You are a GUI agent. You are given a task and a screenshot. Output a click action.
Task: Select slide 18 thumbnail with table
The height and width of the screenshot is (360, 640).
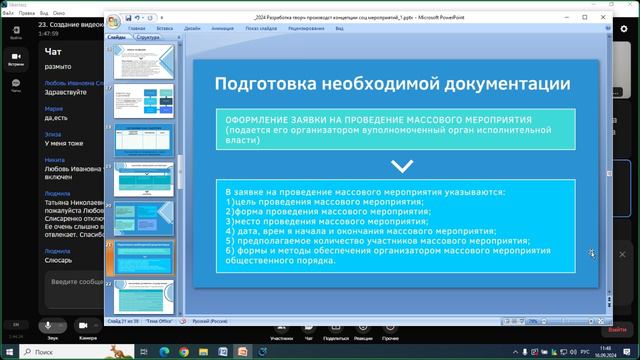(144, 140)
